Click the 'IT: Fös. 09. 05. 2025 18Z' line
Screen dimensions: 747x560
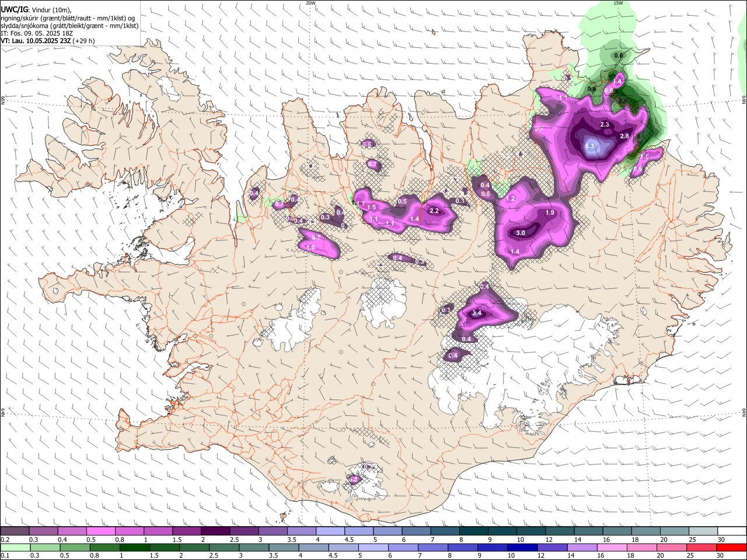point(37,33)
